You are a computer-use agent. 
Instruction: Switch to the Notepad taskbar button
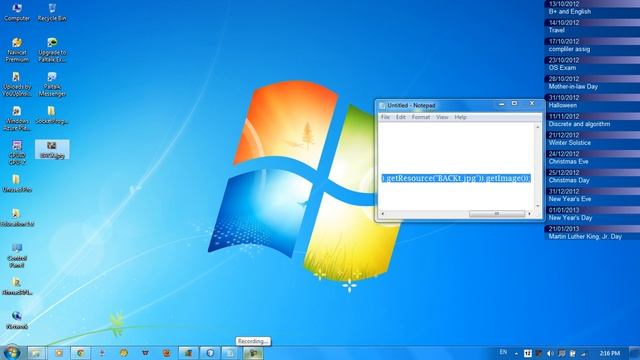coord(230,353)
